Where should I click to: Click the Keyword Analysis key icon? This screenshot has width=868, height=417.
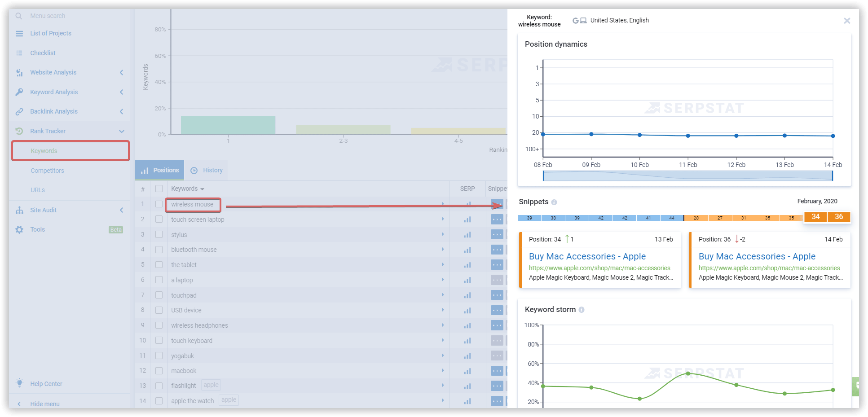pyautogui.click(x=19, y=92)
